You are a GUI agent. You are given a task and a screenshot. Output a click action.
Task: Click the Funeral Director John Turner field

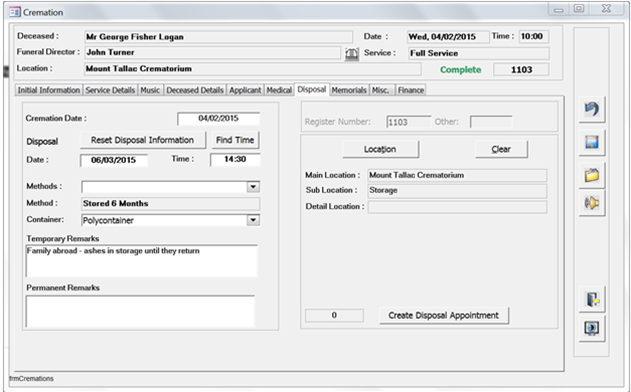tap(212, 52)
